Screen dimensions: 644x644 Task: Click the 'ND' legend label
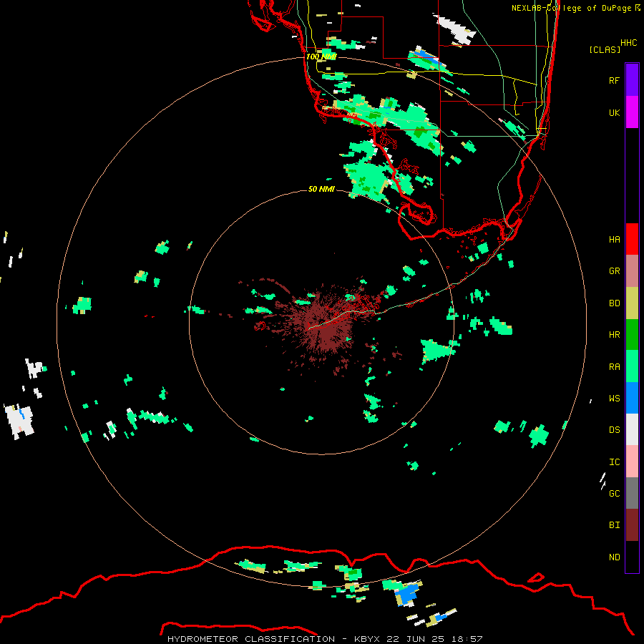614,557
